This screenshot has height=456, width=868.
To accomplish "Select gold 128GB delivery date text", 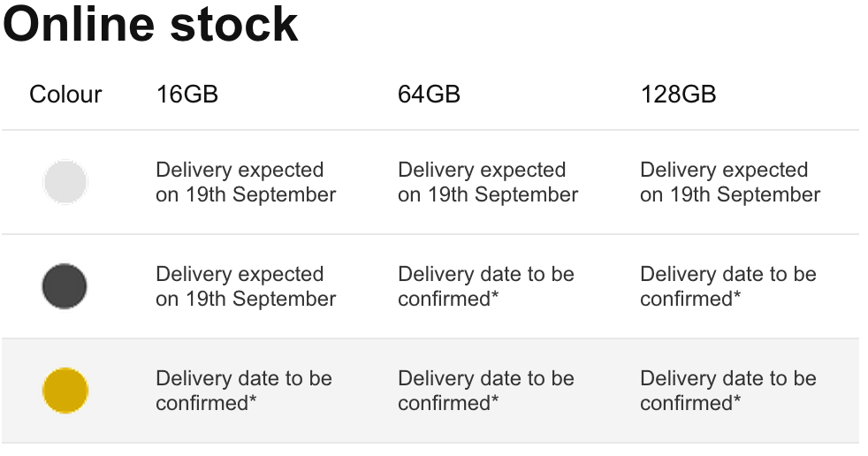I will pos(728,391).
